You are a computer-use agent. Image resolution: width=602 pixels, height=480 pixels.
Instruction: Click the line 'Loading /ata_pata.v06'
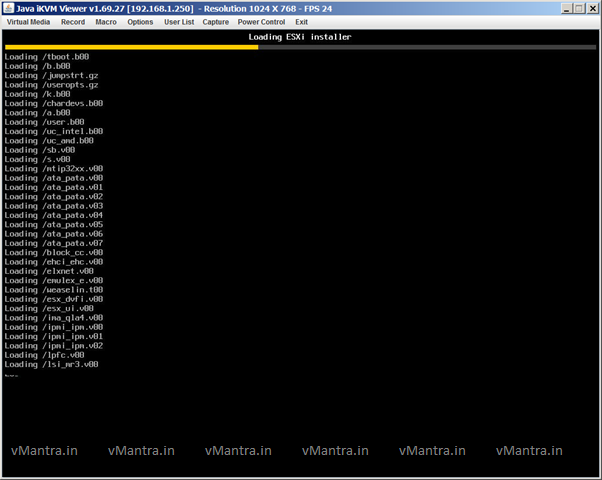point(54,234)
